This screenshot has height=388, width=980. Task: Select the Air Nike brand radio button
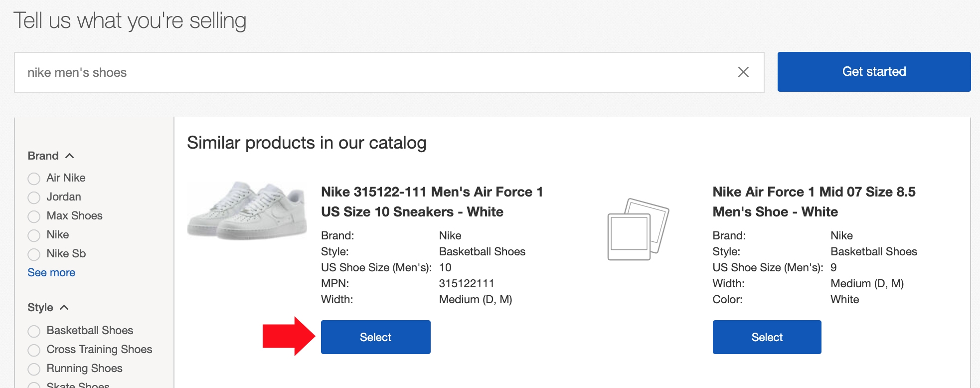34,179
